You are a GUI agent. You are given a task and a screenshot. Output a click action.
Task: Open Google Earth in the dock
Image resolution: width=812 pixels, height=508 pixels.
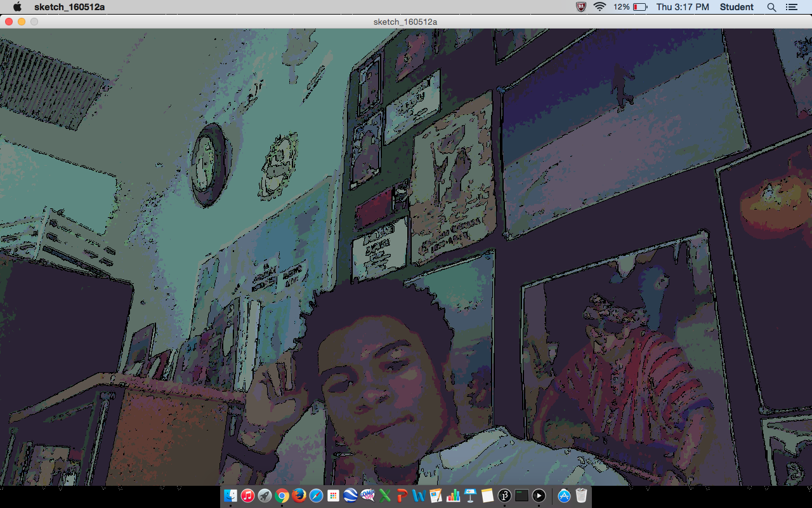[x=351, y=496]
